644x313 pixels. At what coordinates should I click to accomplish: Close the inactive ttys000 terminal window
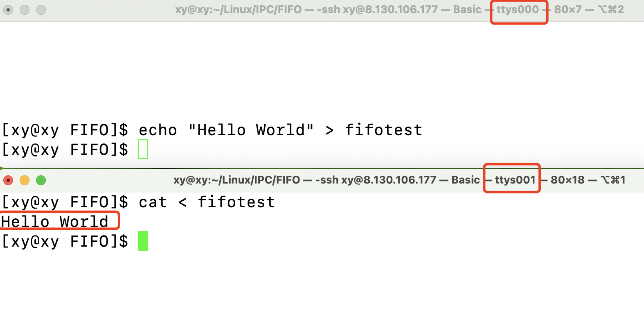[x=8, y=10]
